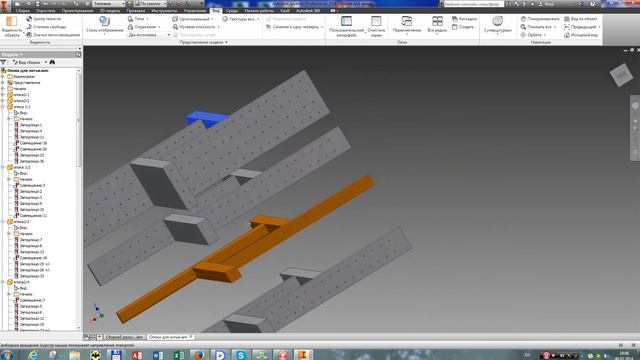
Task: Open Firefox from the taskbar
Action: [x=199, y=355]
